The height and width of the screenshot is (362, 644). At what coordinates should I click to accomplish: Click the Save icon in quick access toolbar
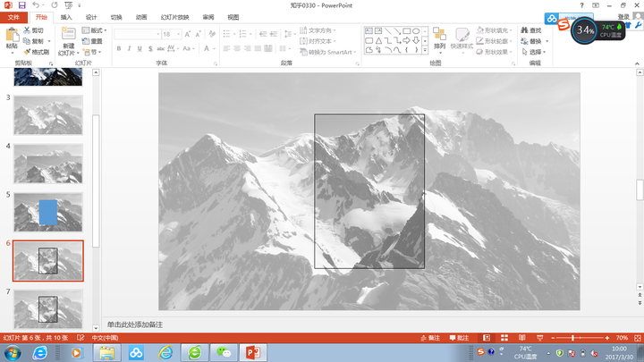(21, 5)
